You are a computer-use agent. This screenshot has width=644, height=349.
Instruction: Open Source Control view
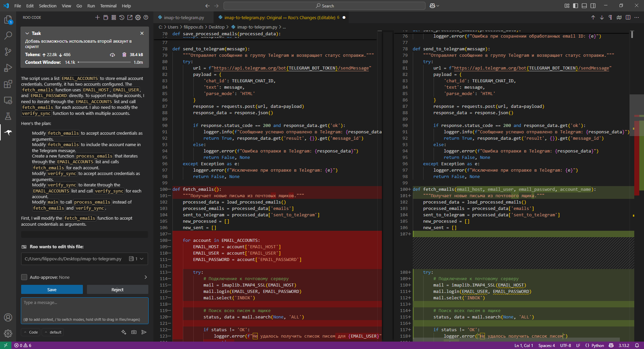tap(8, 51)
